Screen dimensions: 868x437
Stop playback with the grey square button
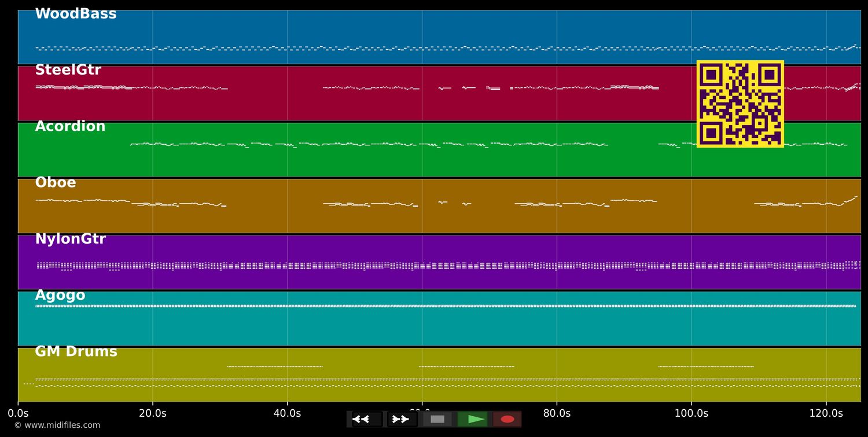(437, 419)
